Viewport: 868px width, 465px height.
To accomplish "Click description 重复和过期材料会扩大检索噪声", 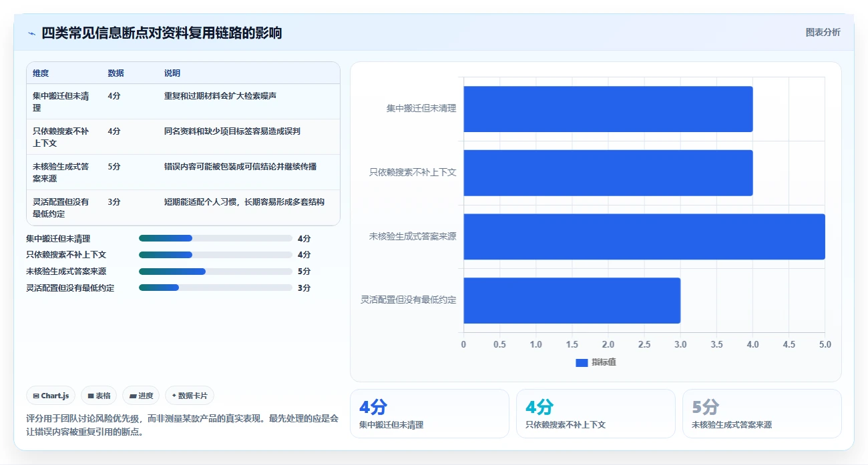I will [220, 96].
